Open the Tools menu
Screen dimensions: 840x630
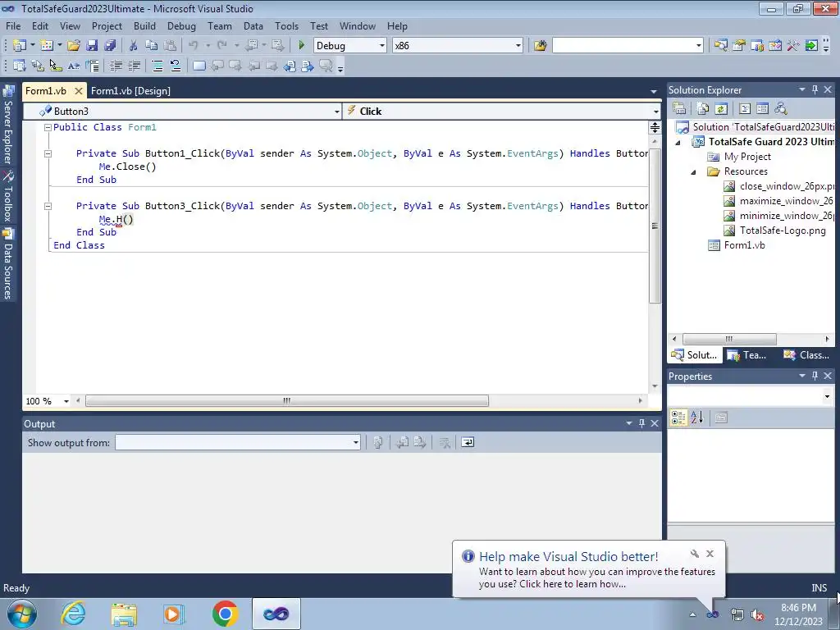pos(286,26)
